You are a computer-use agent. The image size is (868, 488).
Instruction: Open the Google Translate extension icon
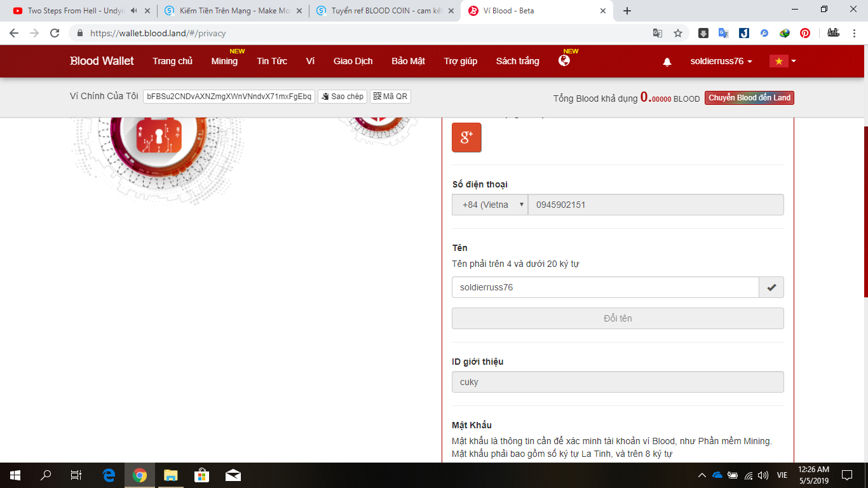pos(724,33)
